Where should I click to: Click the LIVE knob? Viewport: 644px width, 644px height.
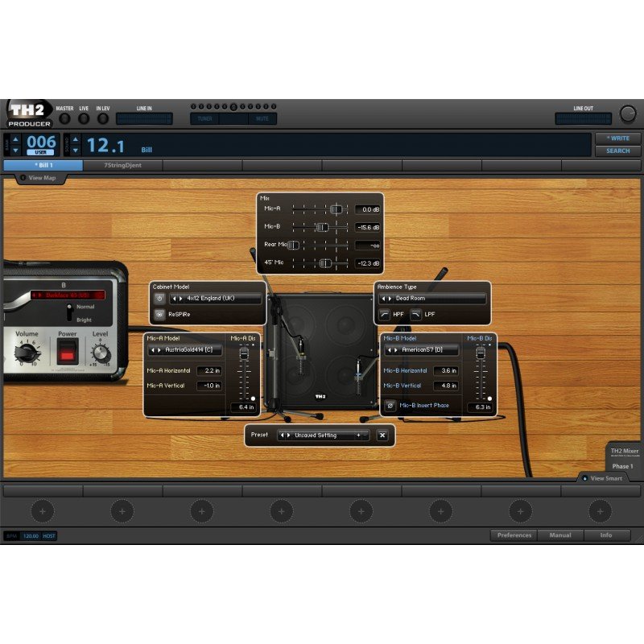84,118
